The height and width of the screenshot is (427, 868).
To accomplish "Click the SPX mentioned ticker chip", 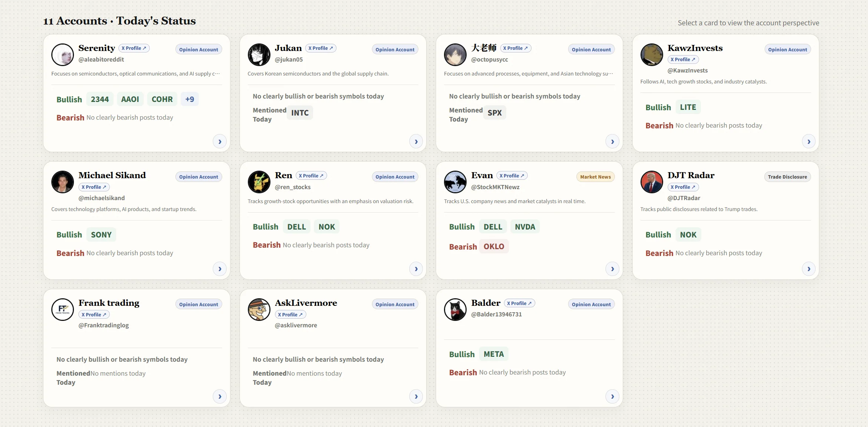I will (x=495, y=113).
